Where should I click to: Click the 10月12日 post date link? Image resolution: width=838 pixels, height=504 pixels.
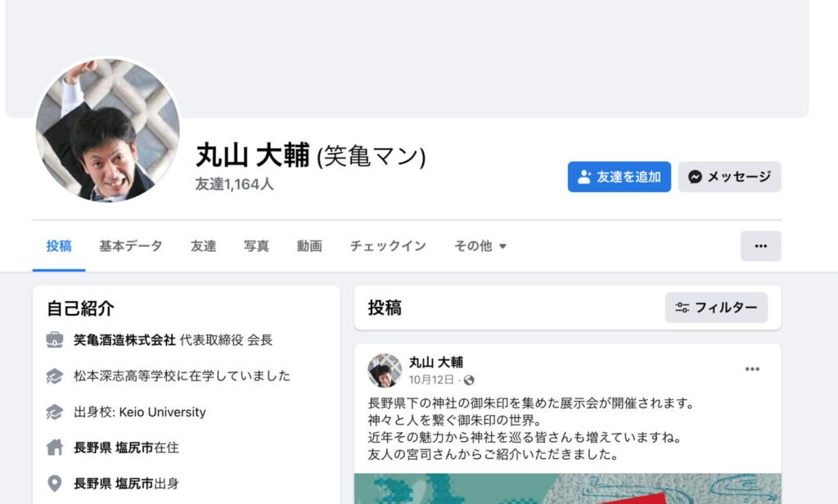click(430, 380)
